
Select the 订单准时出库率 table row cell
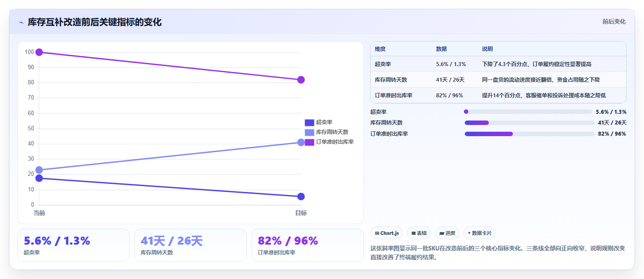(394, 96)
